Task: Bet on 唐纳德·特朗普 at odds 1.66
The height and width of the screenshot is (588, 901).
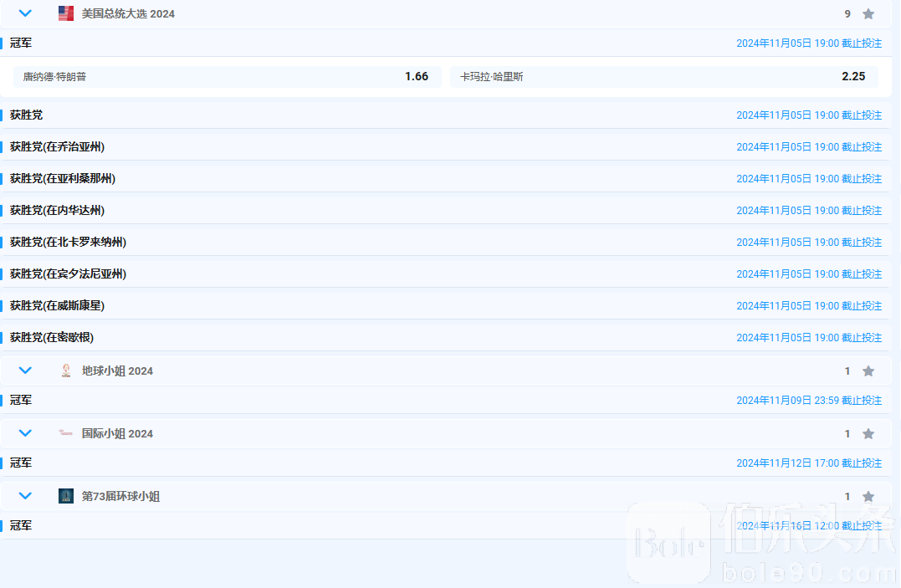Action: tap(228, 76)
